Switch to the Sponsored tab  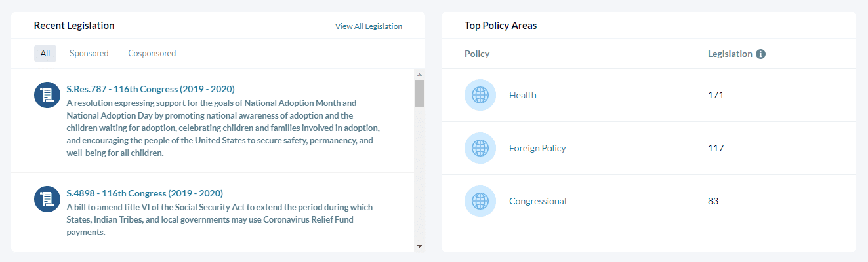tap(89, 53)
